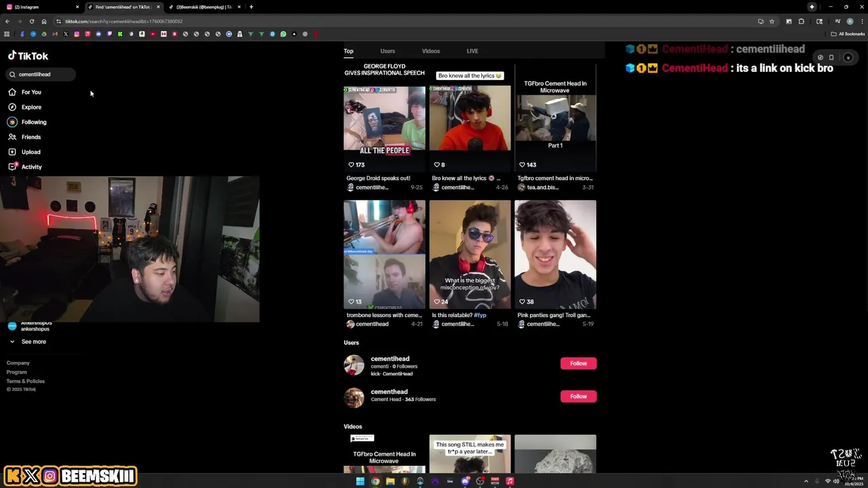Bookmark this page with star icon
Image resolution: width=868 pixels, height=488 pixels.
(772, 21)
